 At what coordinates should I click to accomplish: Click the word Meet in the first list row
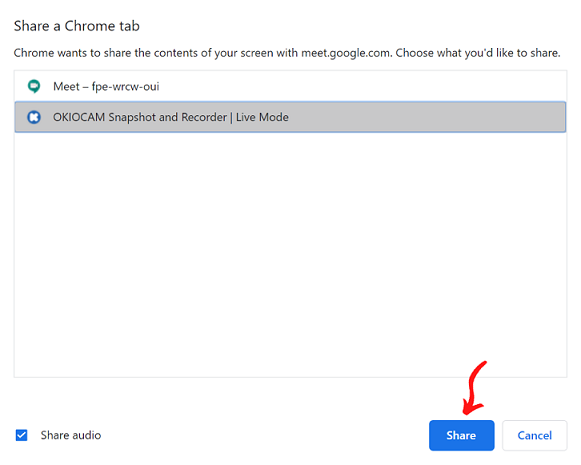[66, 86]
